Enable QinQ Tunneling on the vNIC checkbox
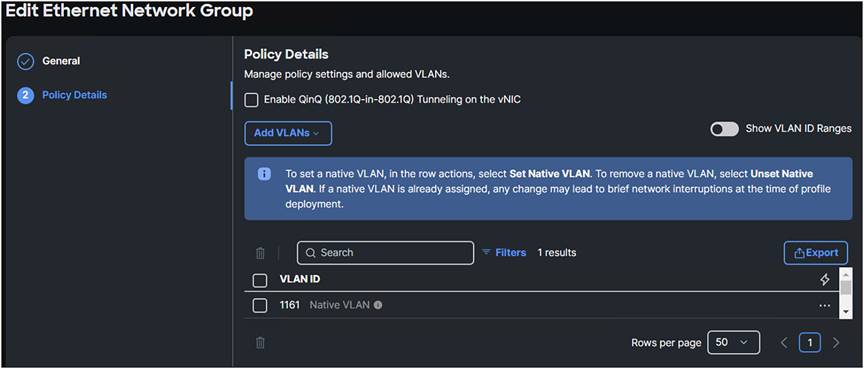Screen dimensions: 864x369 pos(251,100)
